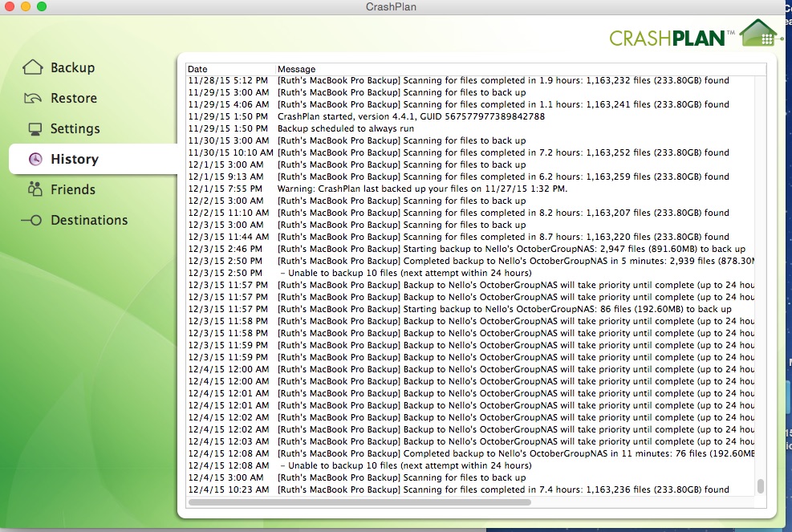Click the Date column header

197,69
